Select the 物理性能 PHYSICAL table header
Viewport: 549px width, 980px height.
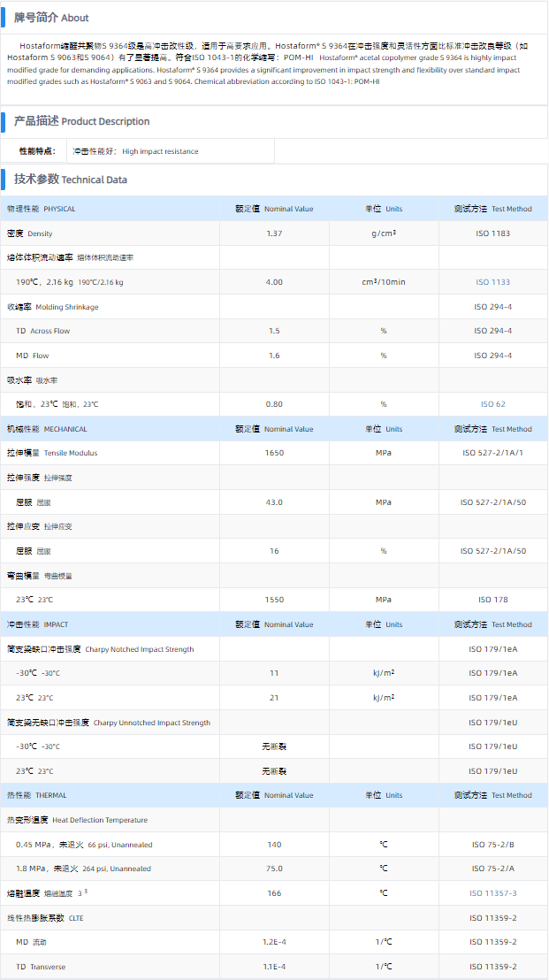point(42,210)
